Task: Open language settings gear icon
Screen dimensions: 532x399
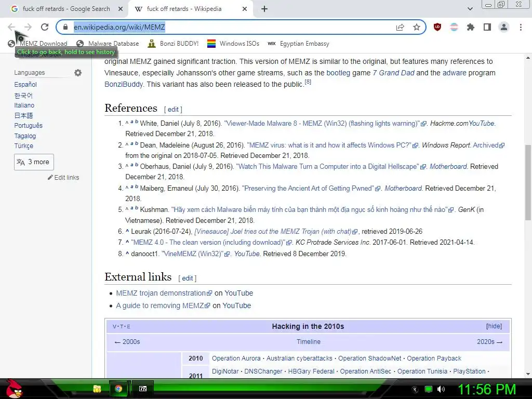Action: (x=78, y=73)
